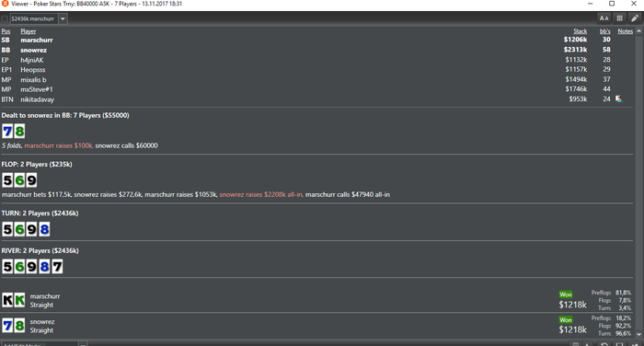Click the green K card of marschurr
The height and width of the screenshot is (346, 644).
(x=19, y=300)
